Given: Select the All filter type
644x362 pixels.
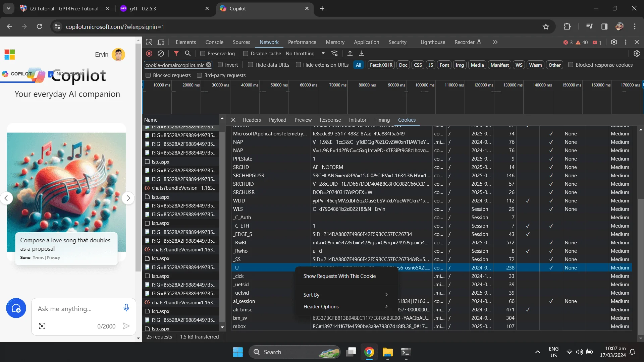Looking at the screenshot, I should click(x=359, y=65).
